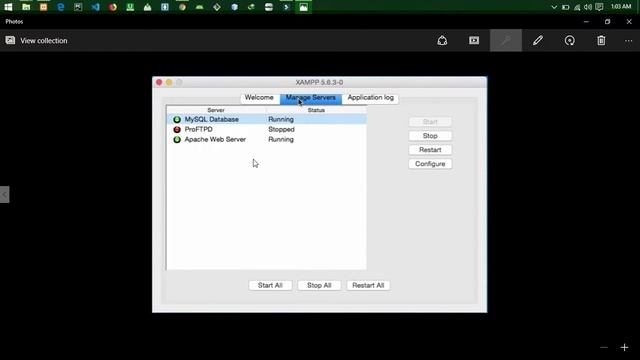Open the three-dot More menu in Photos
The height and width of the screenshot is (360, 640).
coord(629,40)
